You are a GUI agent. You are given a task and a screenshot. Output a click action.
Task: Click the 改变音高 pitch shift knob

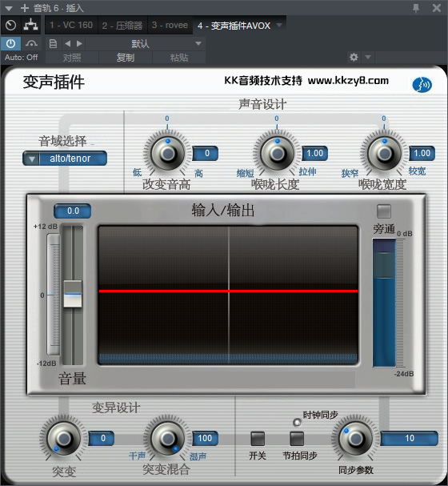[167, 153]
